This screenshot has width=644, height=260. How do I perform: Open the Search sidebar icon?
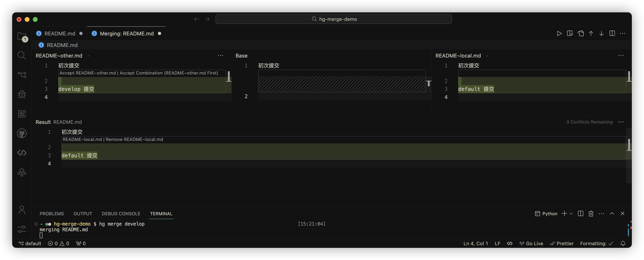click(x=22, y=55)
